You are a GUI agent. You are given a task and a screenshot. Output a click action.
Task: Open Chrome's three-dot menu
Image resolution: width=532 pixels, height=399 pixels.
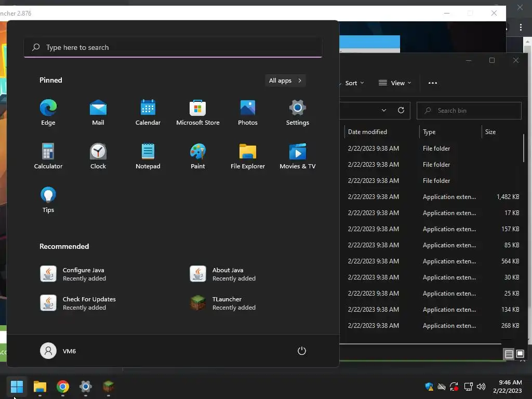(521, 28)
